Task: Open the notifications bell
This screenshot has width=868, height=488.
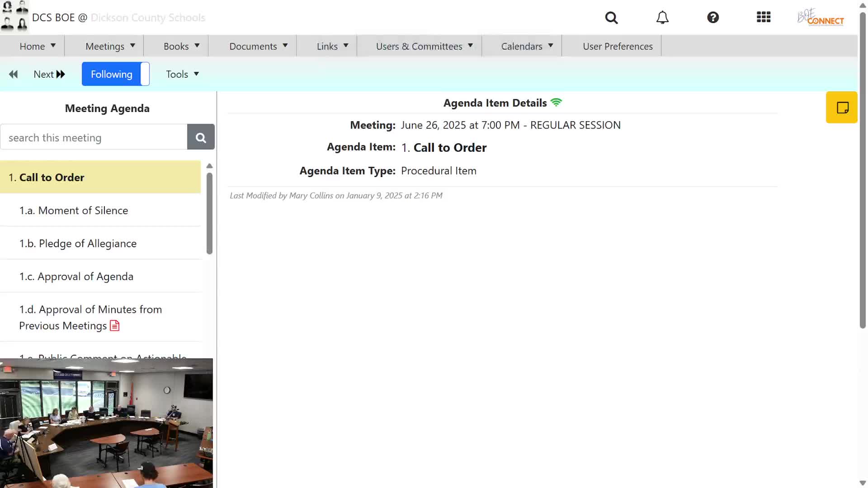Action: point(662,18)
